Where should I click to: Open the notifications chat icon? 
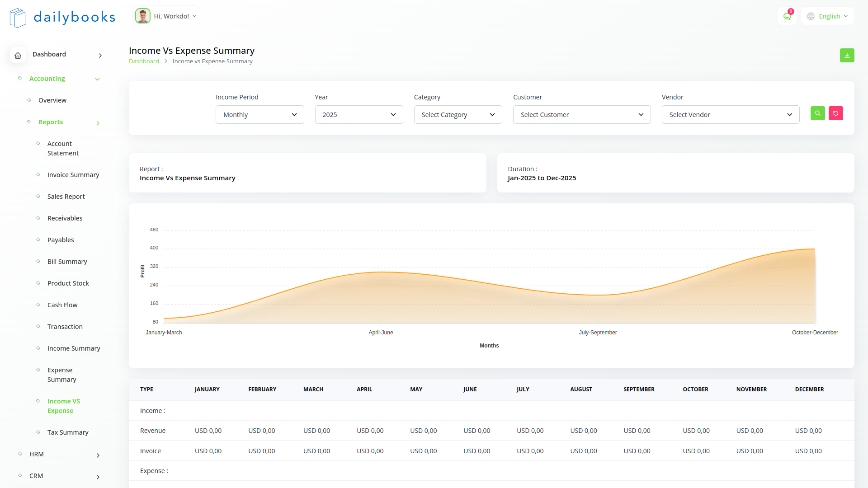(x=787, y=16)
